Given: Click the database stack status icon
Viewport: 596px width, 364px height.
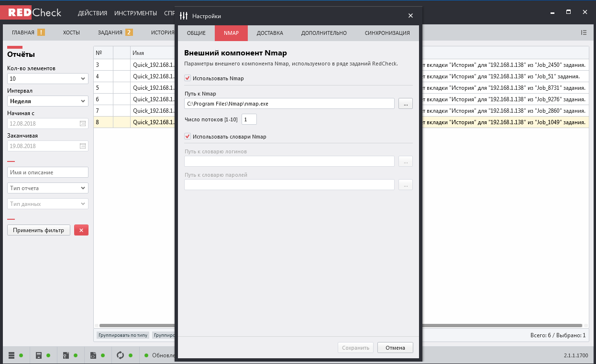Looking at the screenshot, I should 11,355.
